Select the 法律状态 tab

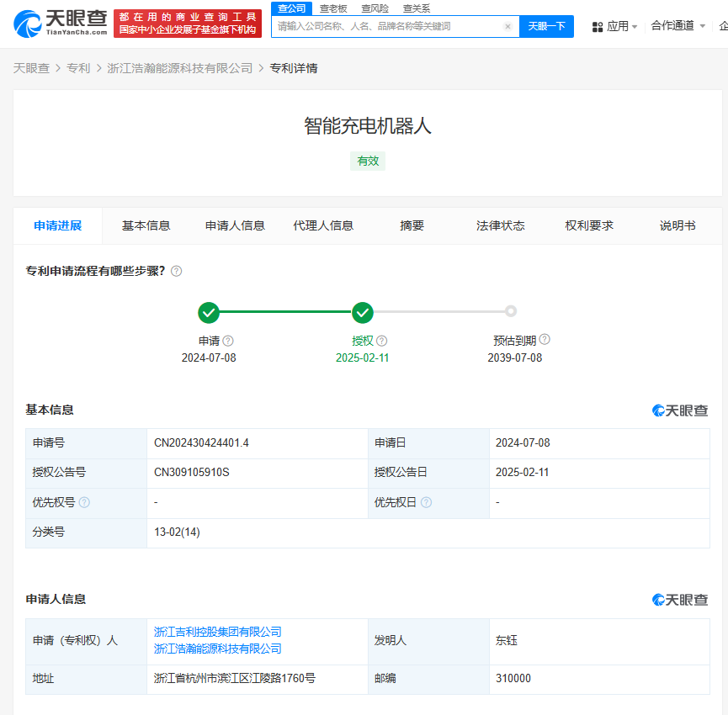click(500, 225)
